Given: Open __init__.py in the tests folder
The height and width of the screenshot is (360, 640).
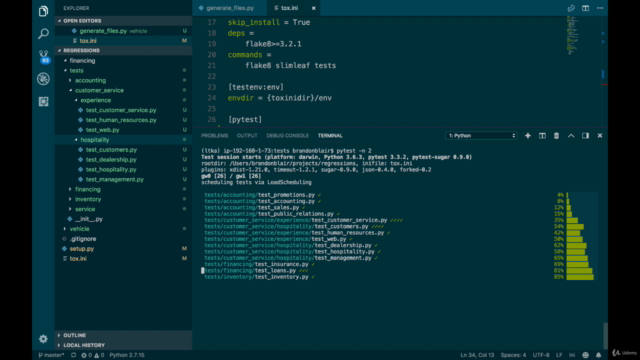Looking at the screenshot, I should point(123,219).
